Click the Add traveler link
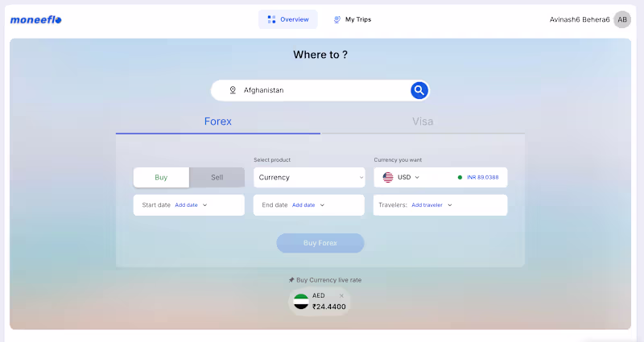Viewport: 644px width, 342px height. [x=427, y=205]
